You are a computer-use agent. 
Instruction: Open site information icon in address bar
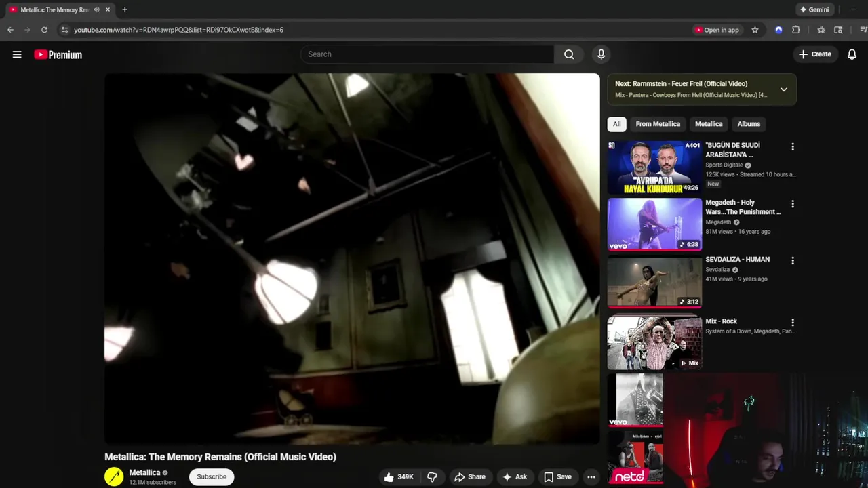pos(64,30)
